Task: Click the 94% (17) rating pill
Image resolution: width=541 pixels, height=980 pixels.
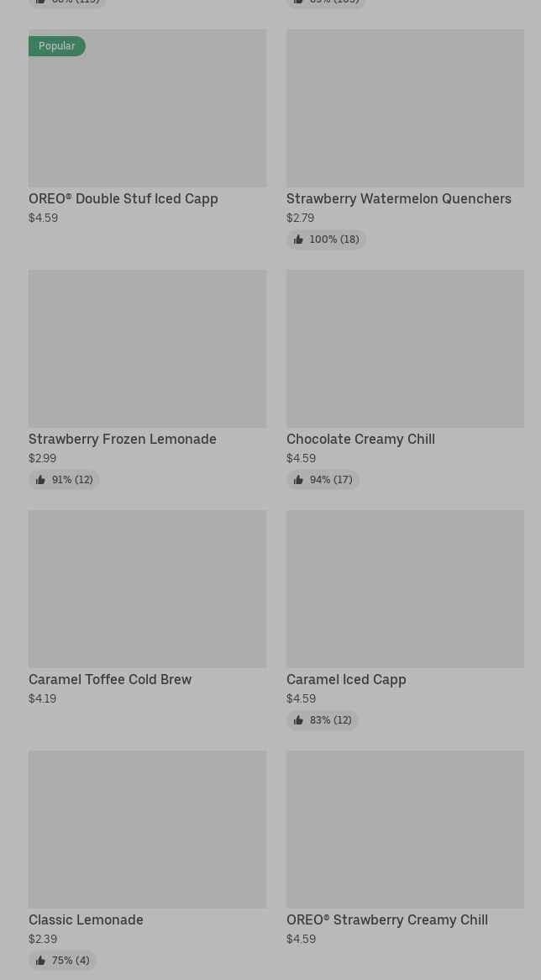Action: click(323, 480)
